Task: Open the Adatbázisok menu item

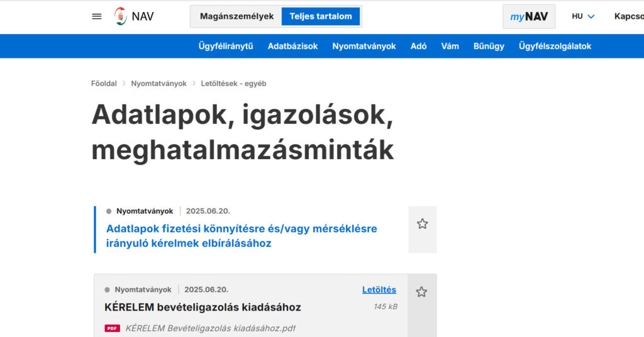Action: (x=292, y=46)
